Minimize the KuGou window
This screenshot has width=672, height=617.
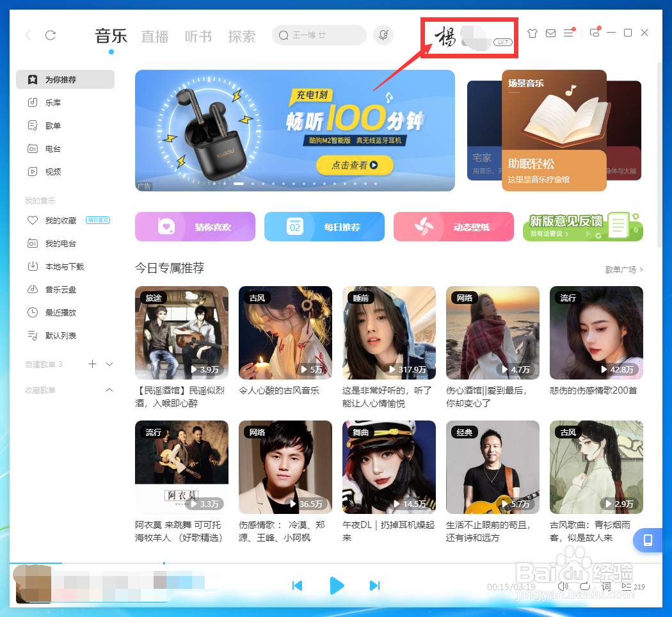tap(611, 33)
